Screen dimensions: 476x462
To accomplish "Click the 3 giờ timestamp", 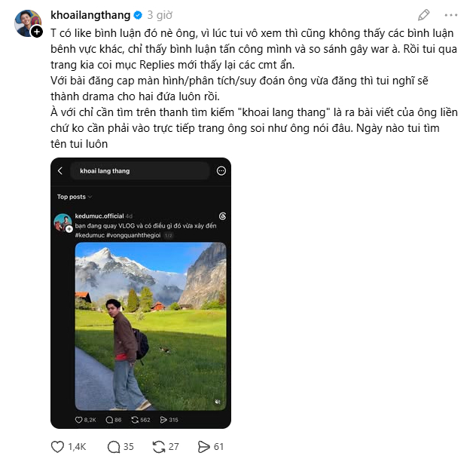I will pos(160,15).
